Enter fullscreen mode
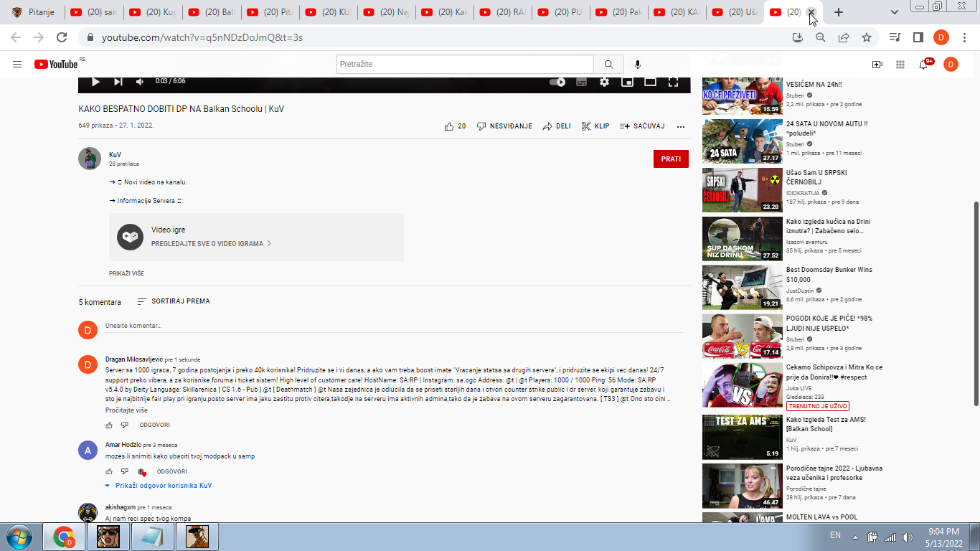This screenshot has width=980, height=551. click(673, 82)
